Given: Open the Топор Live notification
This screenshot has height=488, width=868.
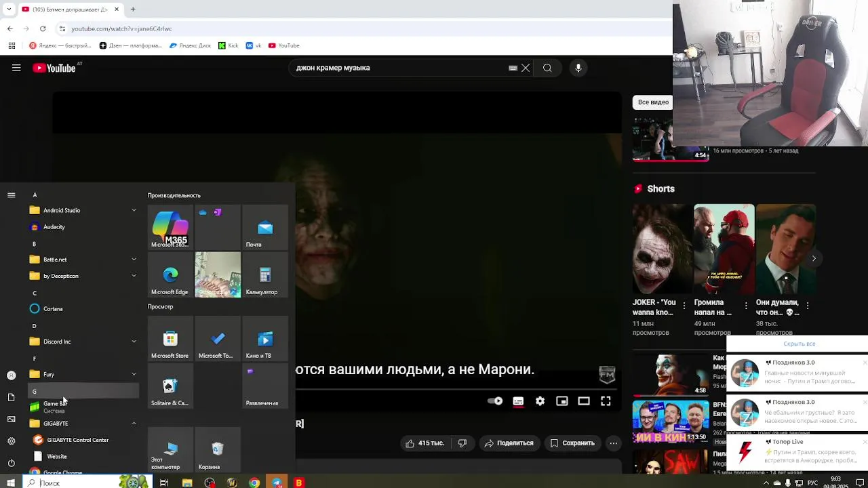Looking at the screenshot, I should coord(797,451).
